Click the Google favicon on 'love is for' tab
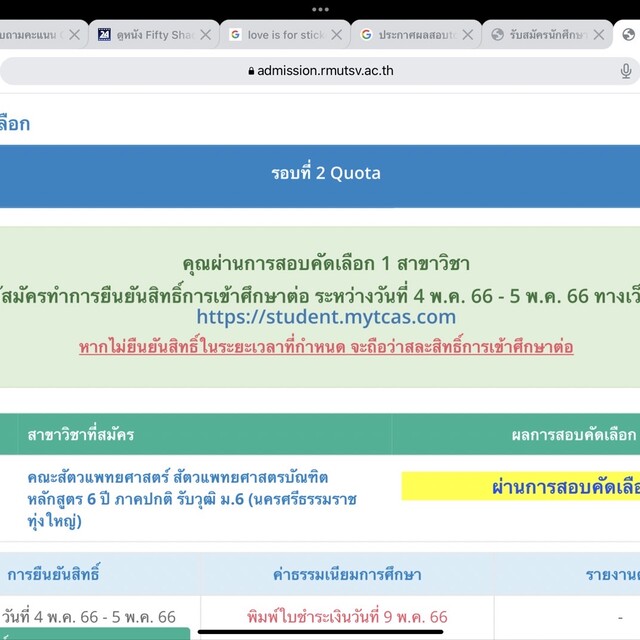Screen dimensions: 640x640 [x=235, y=35]
